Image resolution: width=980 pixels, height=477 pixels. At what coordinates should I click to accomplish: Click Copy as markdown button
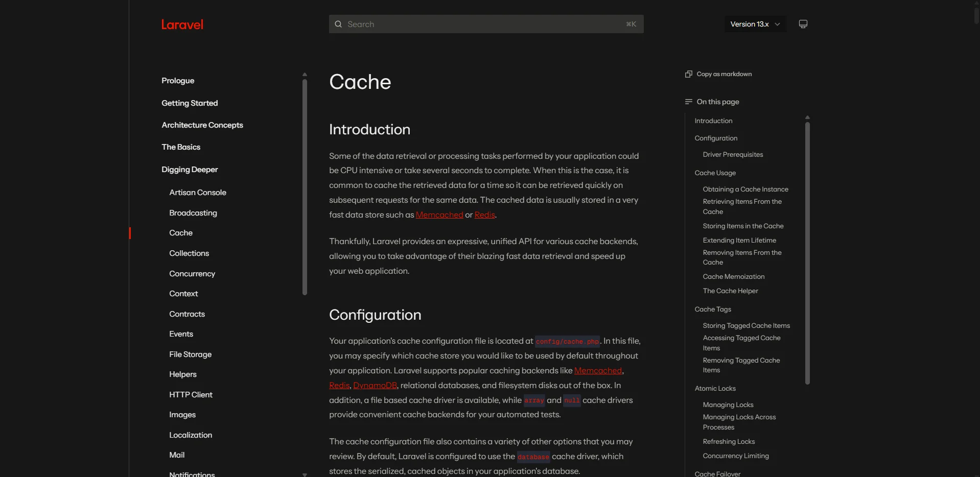pyautogui.click(x=718, y=74)
